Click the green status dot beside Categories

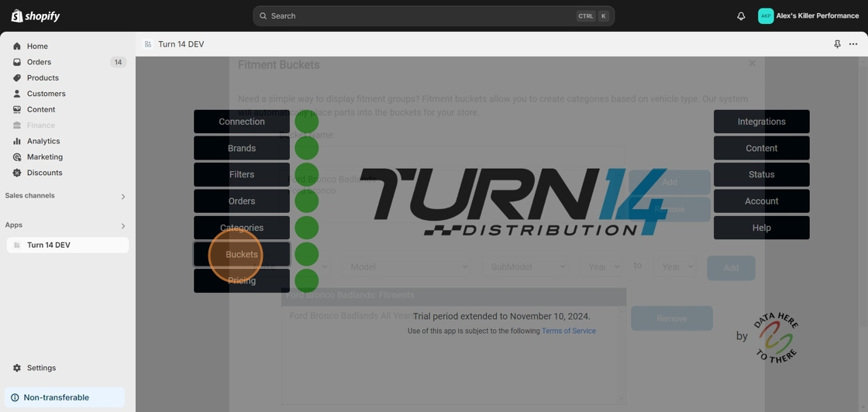pyautogui.click(x=306, y=228)
